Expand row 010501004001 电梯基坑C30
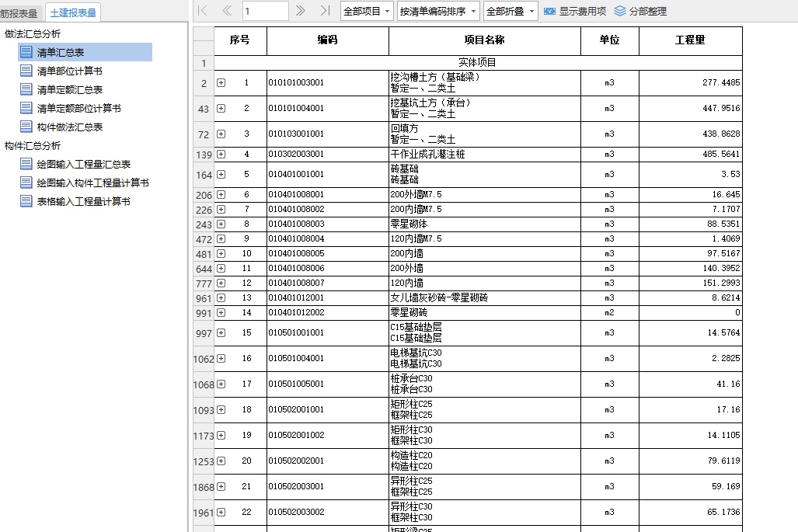The image size is (798, 532). tap(221, 359)
